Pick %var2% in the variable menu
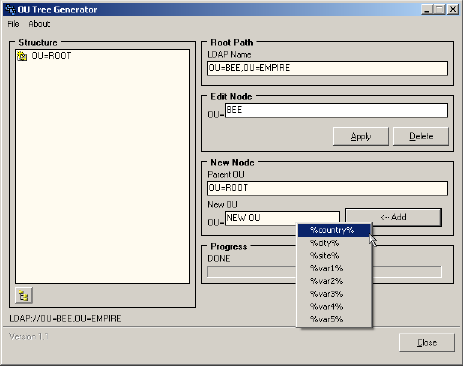This screenshot has width=463, height=366. point(334,281)
